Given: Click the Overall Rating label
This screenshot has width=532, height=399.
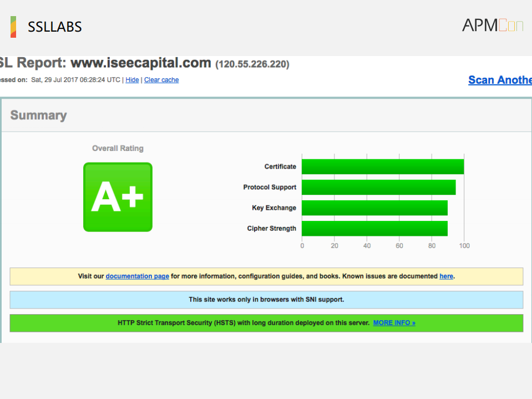Looking at the screenshot, I should pos(118,148).
